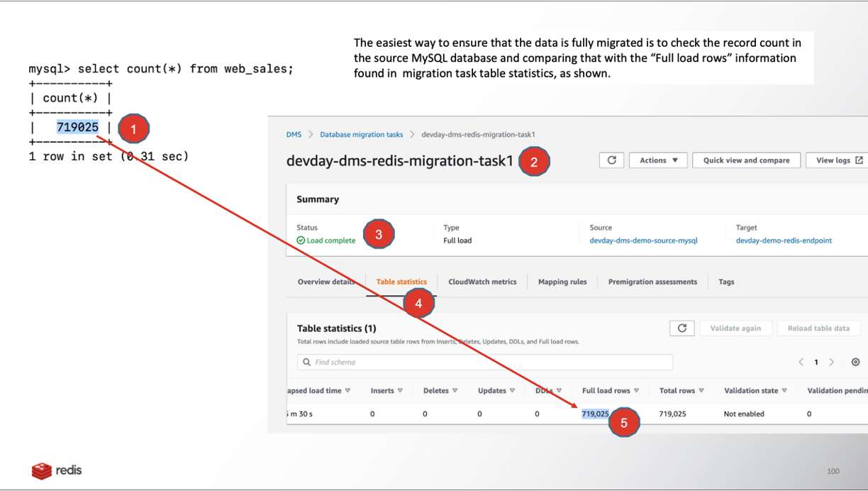Image resolution: width=868 pixels, height=491 pixels.
Task: Open the devday-dms-demo-source-mysql source link
Action: pos(643,241)
